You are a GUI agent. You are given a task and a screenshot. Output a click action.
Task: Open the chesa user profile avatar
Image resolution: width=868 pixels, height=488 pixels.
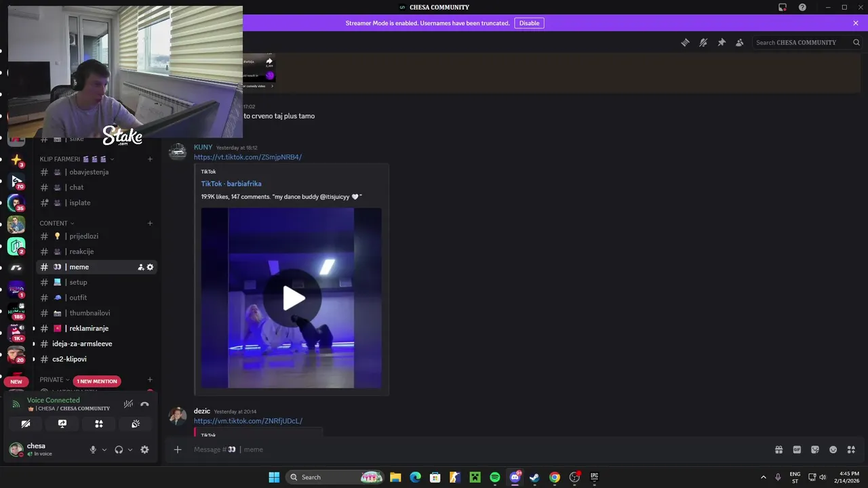pyautogui.click(x=16, y=449)
